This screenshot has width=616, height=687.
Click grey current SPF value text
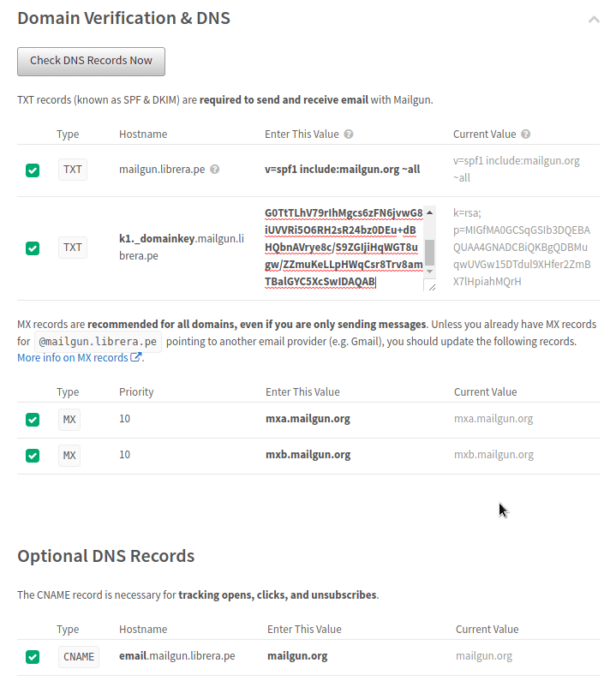click(517, 169)
